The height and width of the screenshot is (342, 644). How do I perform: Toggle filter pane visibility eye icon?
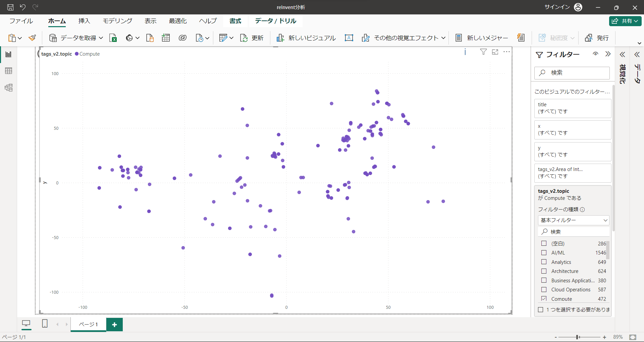click(595, 54)
